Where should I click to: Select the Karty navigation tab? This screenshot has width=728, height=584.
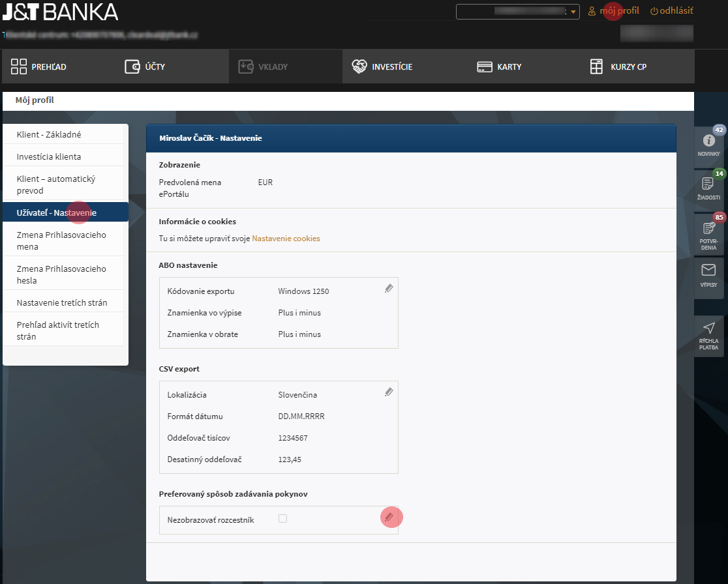[x=499, y=66]
